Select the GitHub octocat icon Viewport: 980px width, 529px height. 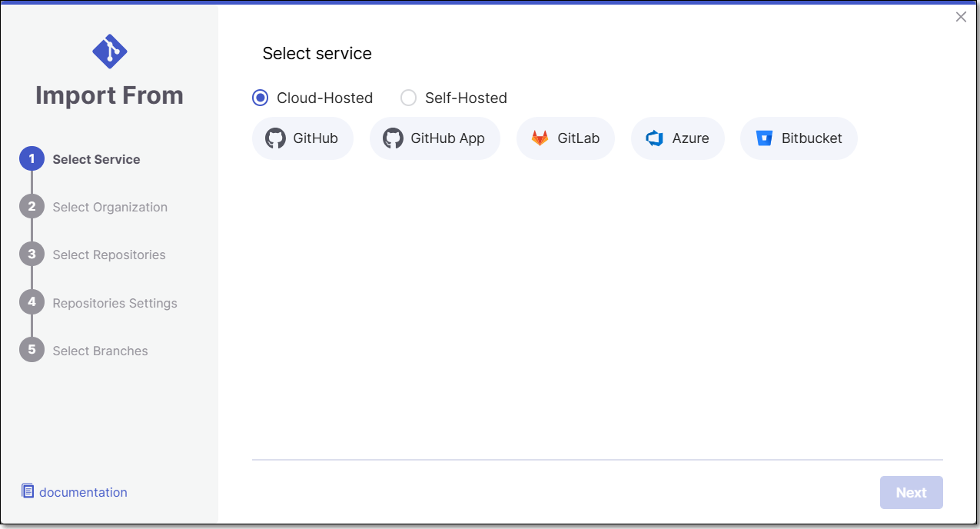[275, 138]
